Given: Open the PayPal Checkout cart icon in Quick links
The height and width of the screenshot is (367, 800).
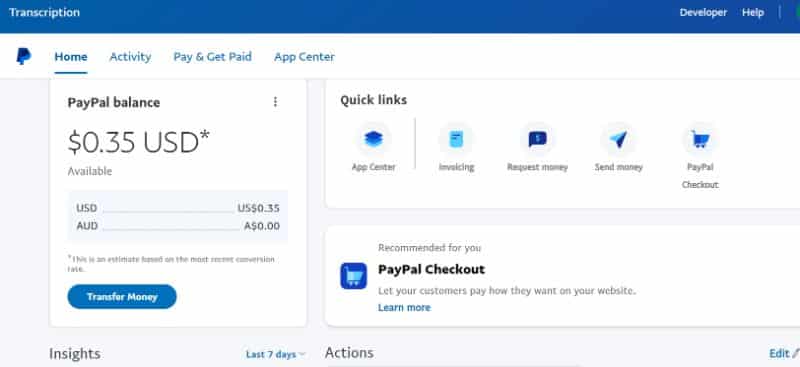Looking at the screenshot, I should (699, 139).
